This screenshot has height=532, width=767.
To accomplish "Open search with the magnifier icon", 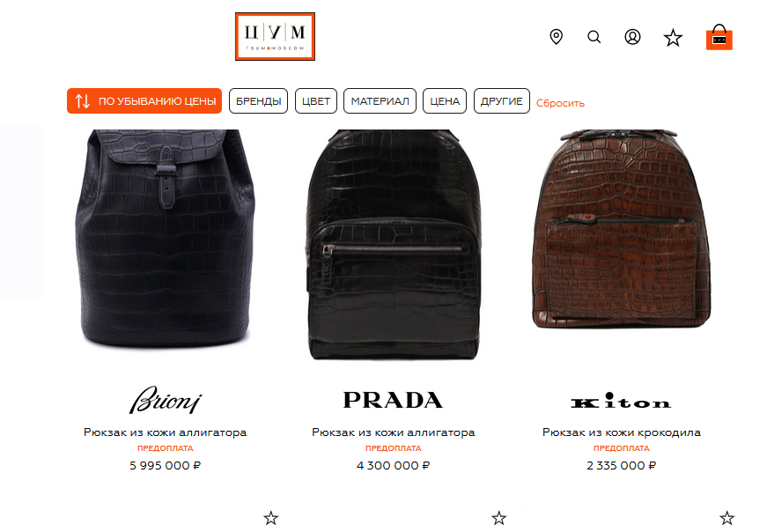I will [594, 37].
